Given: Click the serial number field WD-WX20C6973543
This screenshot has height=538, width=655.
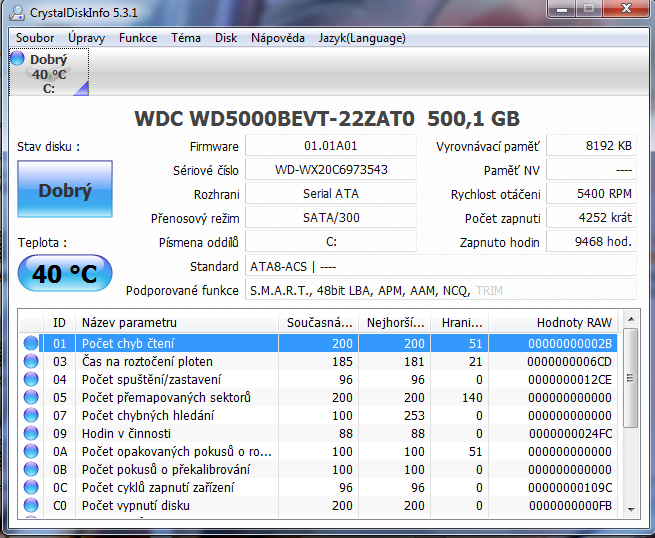Looking at the screenshot, I should point(331,170).
